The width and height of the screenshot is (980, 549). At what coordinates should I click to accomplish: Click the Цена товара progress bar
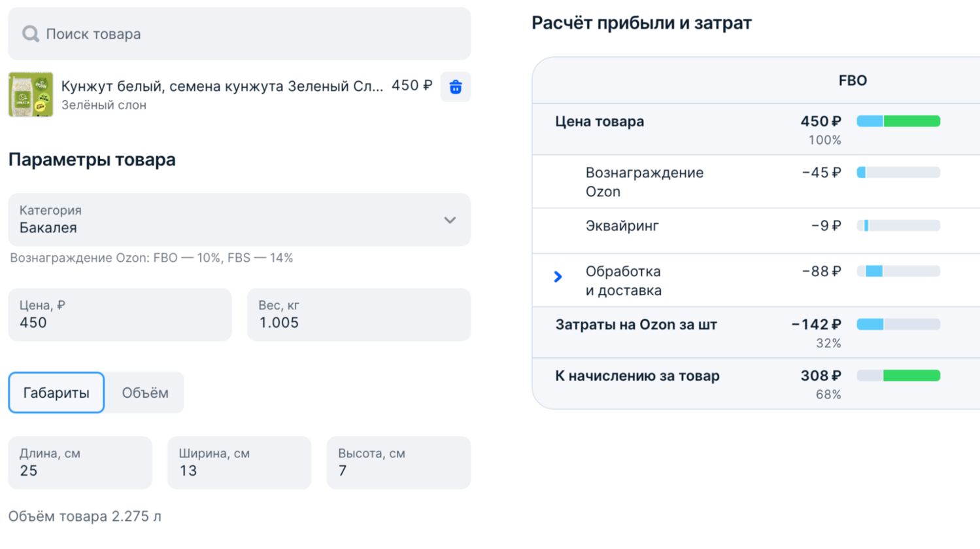pyautogui.click(x=898, y=121)
